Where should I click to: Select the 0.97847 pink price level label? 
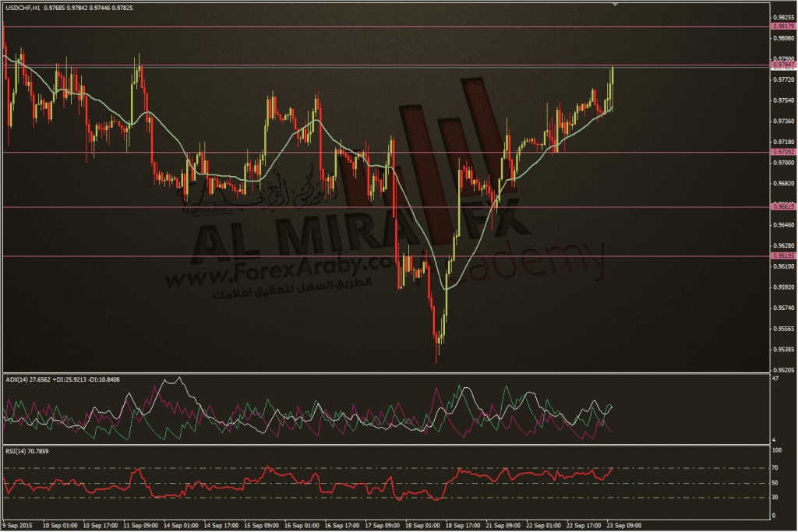coord(784,65)
